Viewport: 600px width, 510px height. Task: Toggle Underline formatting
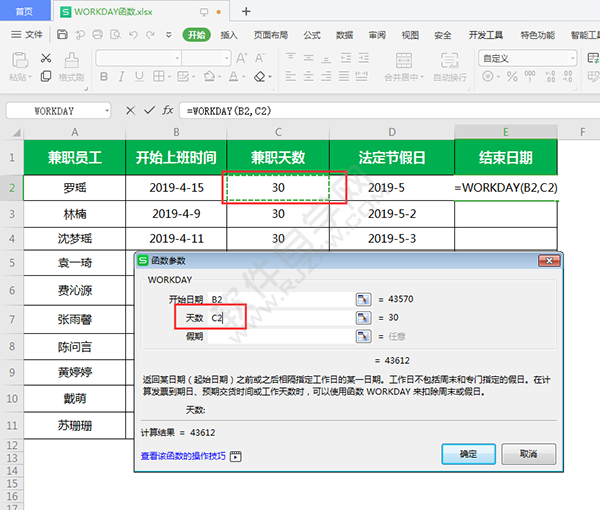139,77
